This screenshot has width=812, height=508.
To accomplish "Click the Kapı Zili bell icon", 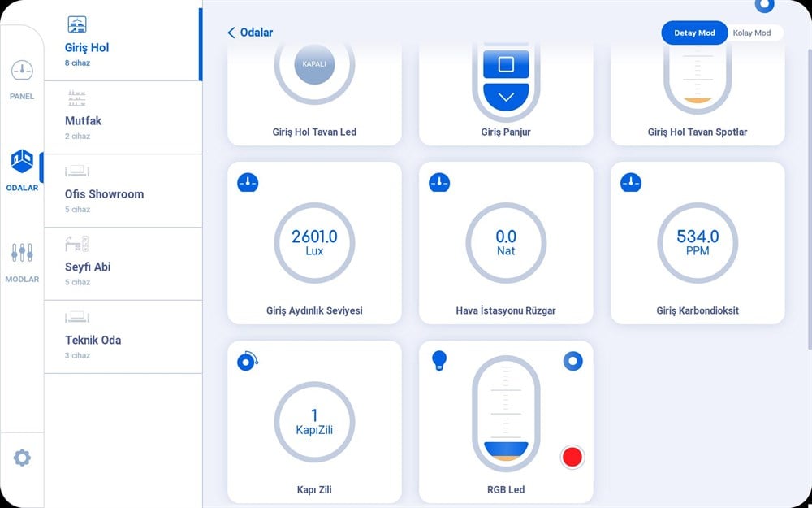I will click(248, 361).
